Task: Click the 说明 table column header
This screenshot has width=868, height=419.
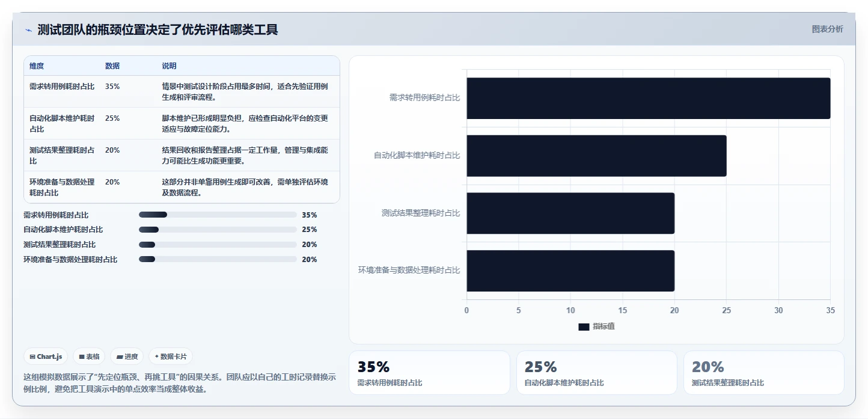Action: point(169,66)
